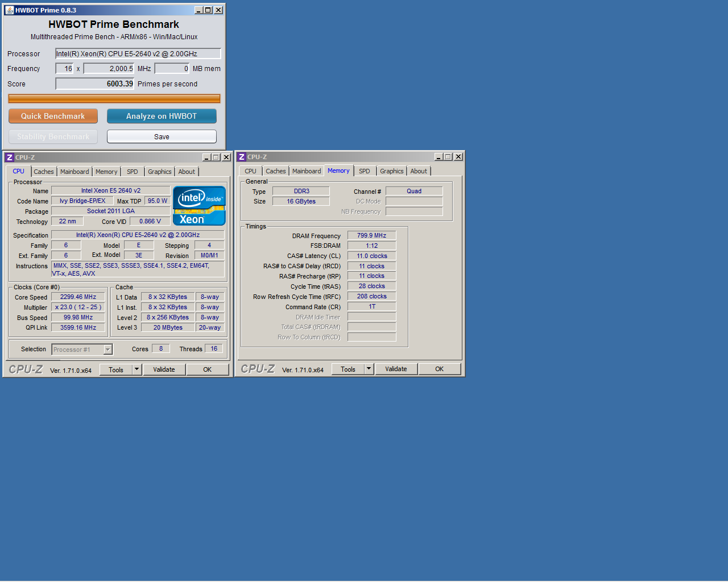This screenshot has width=728, height=582.
Task: Open the About tab in left CPU-Z window
Action: click(x=187, y=172)
